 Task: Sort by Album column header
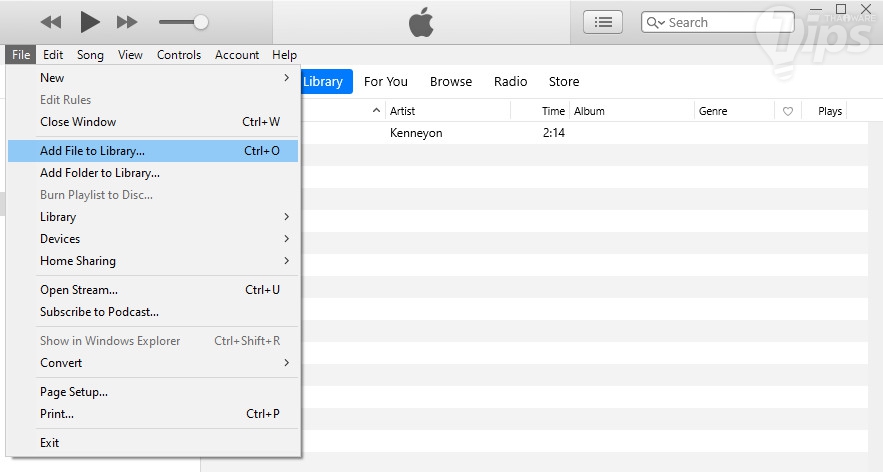(x=632, y=111)
